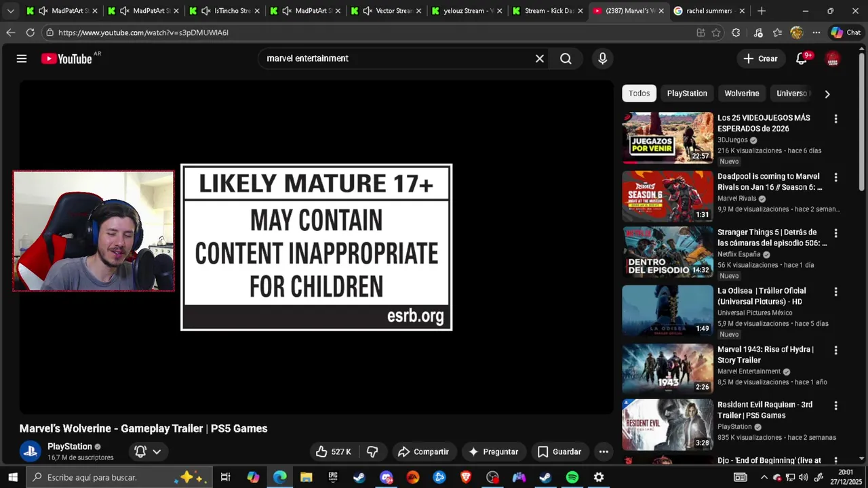Open the YouTube hamburger guide menu

tap(22, 58)
